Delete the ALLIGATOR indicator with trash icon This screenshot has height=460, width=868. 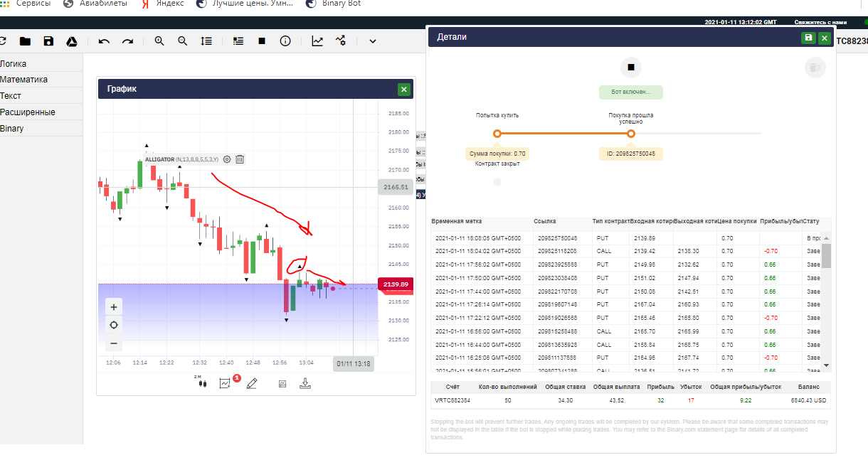coord(240,159)
